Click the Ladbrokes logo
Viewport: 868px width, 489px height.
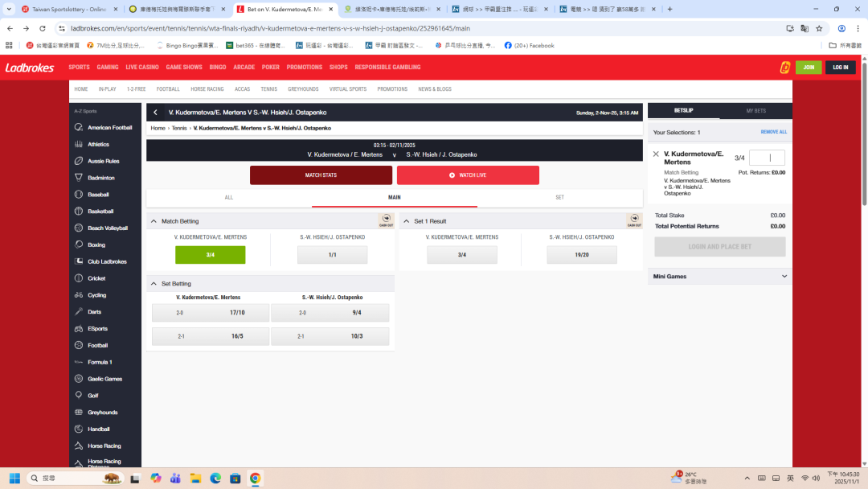point(30,68)
